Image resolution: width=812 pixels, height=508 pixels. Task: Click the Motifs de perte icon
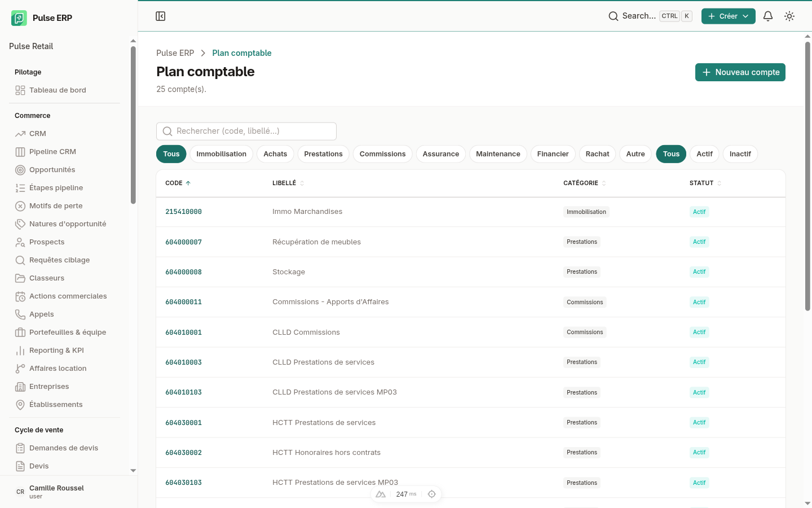(x=20, y=206)
